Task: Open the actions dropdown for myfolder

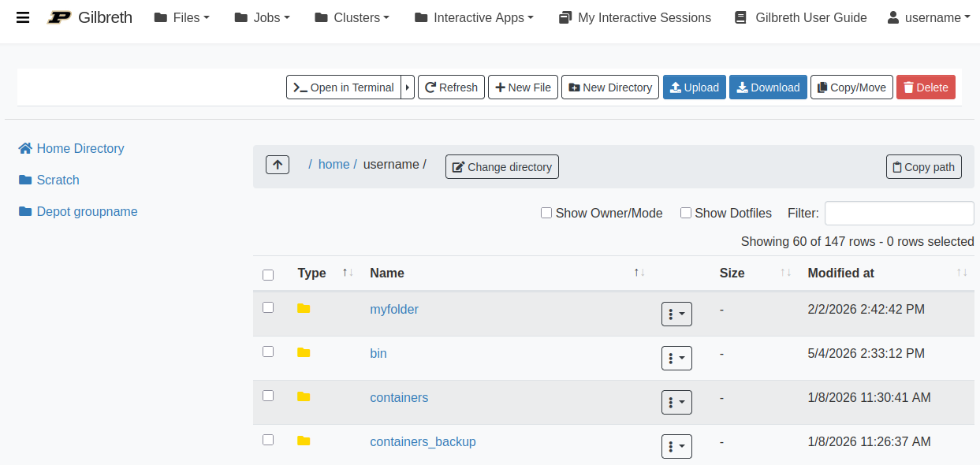Action: (x=676, y=314)
